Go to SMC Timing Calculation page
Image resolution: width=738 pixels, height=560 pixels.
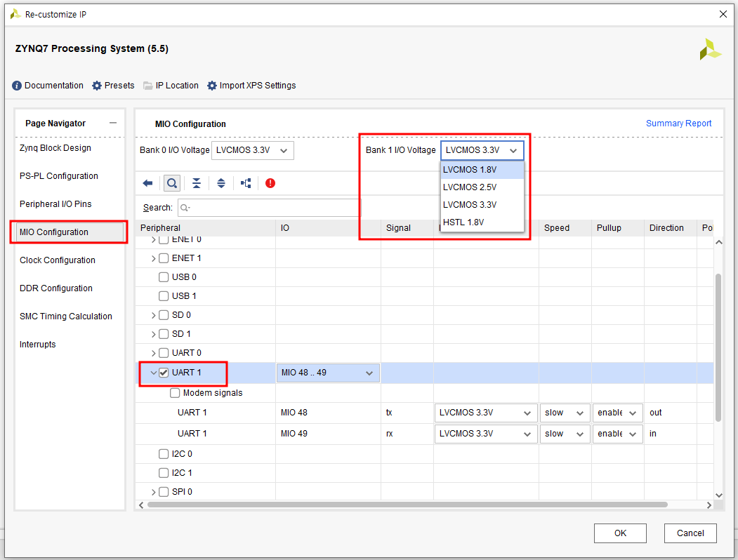click(x=66, y=316)
